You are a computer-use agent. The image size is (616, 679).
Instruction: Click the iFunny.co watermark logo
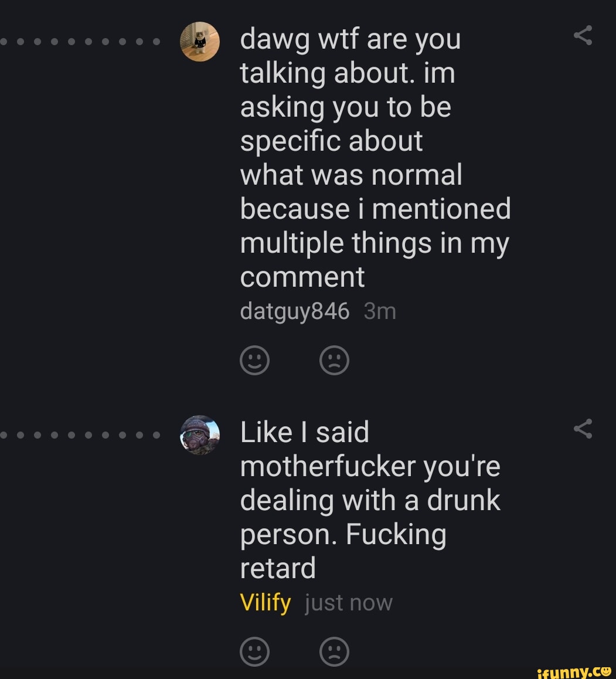(x=574, y=670)
